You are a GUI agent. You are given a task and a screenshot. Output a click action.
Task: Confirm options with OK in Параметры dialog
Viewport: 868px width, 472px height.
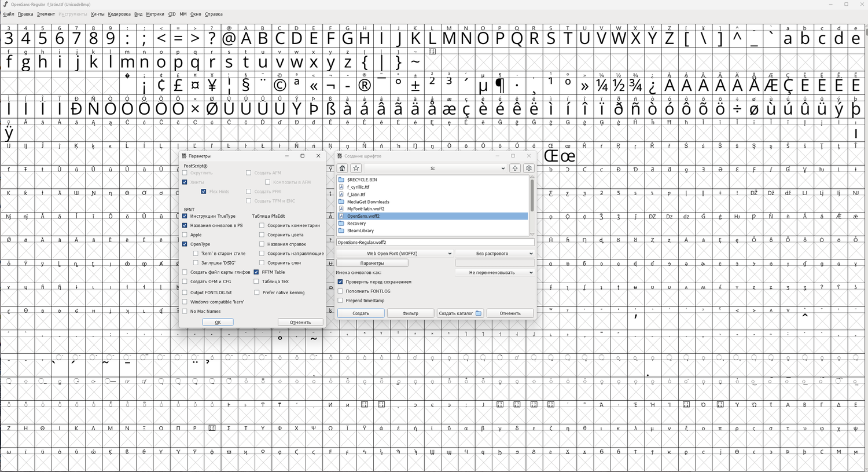[218, 322]
